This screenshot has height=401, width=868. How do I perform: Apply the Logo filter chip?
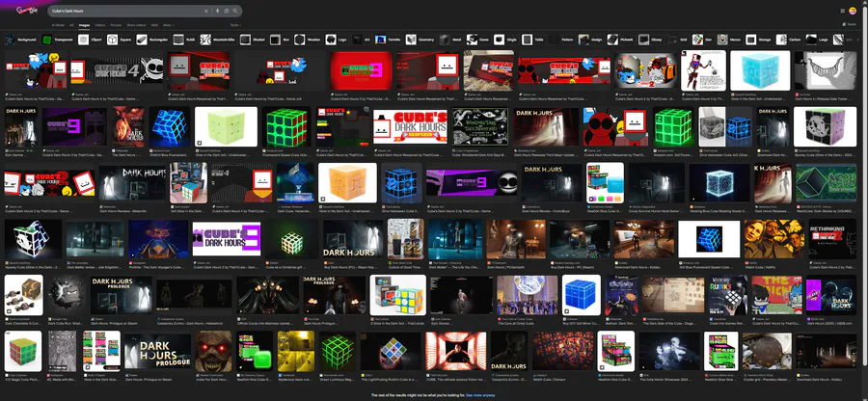pos(338,40)
